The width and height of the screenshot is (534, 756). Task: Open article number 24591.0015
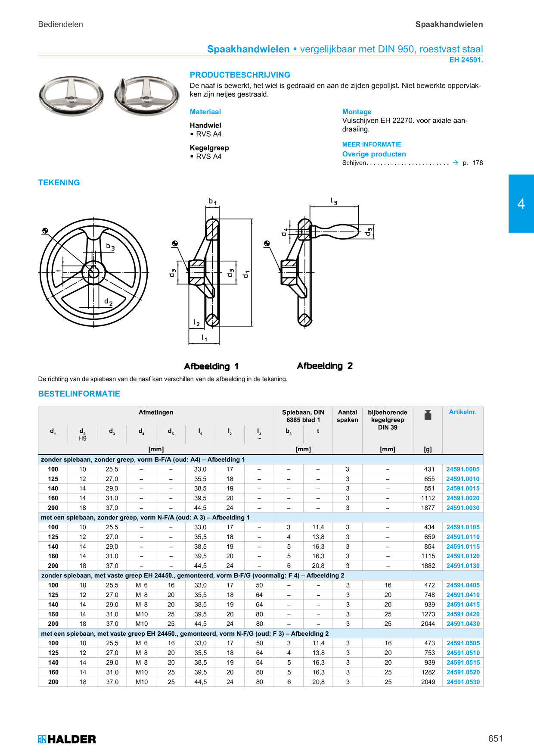pos(463,488)
